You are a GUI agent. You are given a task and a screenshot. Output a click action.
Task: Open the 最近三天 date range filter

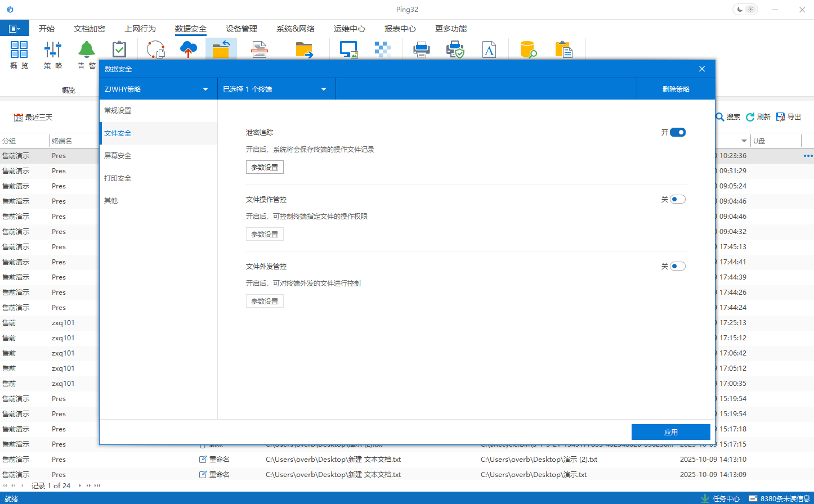pyautogui.click(x=34, y=118)
